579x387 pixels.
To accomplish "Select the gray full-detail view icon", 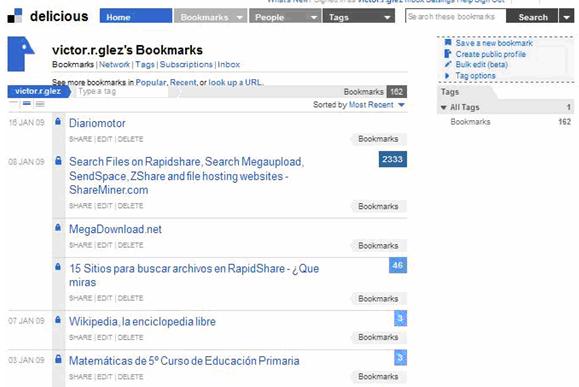I will pos(40,104).
